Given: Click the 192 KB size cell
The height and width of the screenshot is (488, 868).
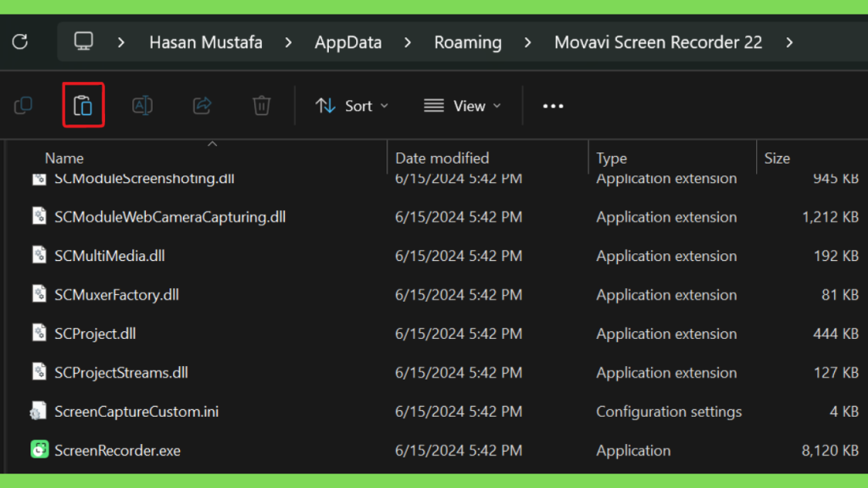Looking at the screenshot, I should click(836, 256).
